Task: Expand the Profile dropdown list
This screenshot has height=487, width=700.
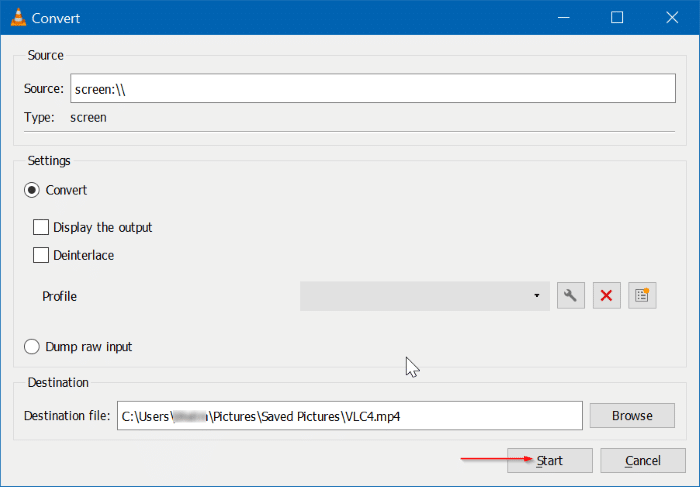Action: point(425,296)
